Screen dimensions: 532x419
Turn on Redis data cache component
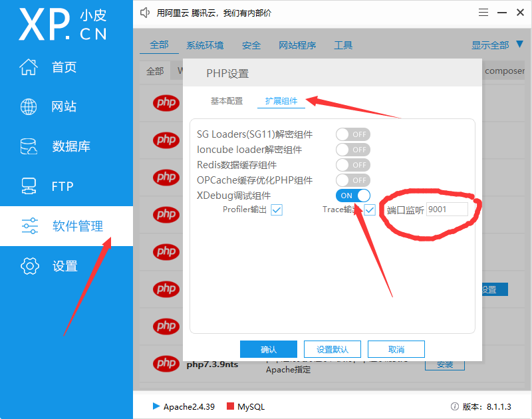tap(353, 165)
